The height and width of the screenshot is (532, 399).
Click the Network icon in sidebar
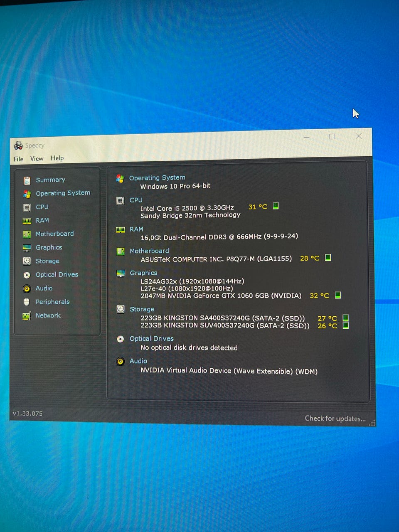click(x=27, y=316)
